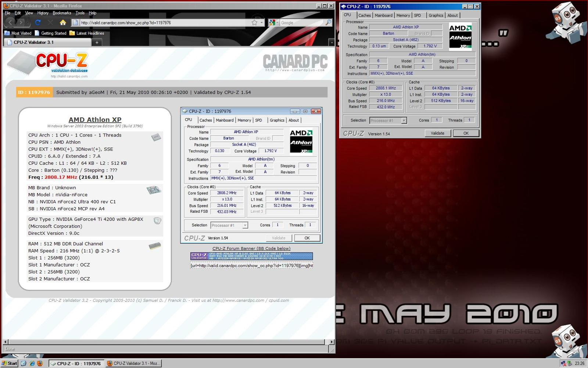Click the Google search input field

click(x=302, y=22)
